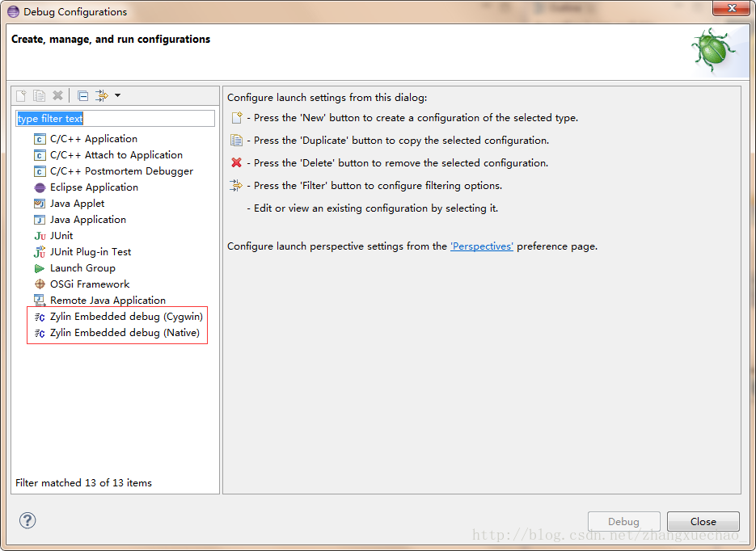Choose OSGi Framework entry
Viewport: 756px width, 551px height.
pos(90,284)
